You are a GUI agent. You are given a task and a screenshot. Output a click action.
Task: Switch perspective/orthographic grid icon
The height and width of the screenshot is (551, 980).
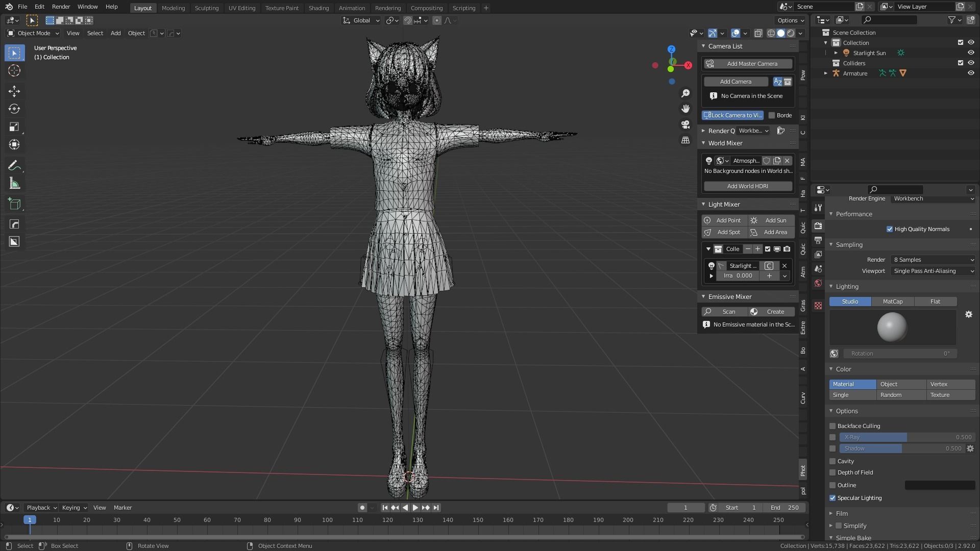pos(685,140)
